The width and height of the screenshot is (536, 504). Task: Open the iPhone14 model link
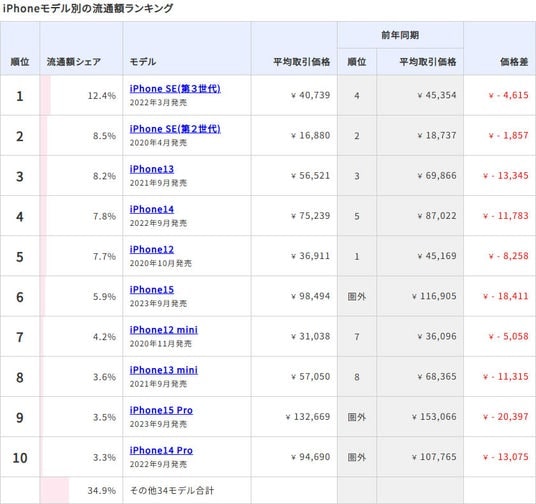[152, 209]
